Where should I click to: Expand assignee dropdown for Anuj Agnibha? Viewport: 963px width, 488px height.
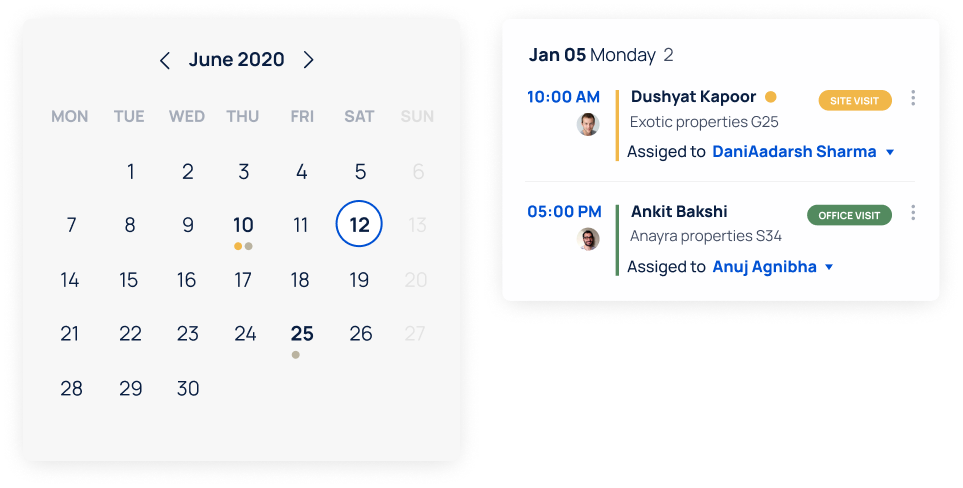[x=829, y=268]
